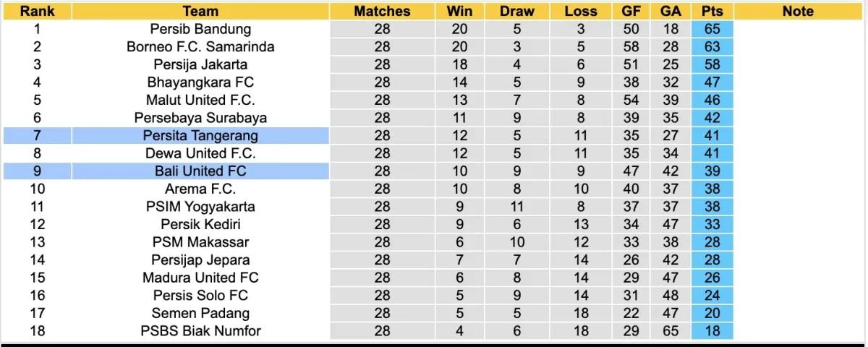Select PSIM Yogyakarta team name
The height and width of the screenshot is (347, 868).
point(200,206)
